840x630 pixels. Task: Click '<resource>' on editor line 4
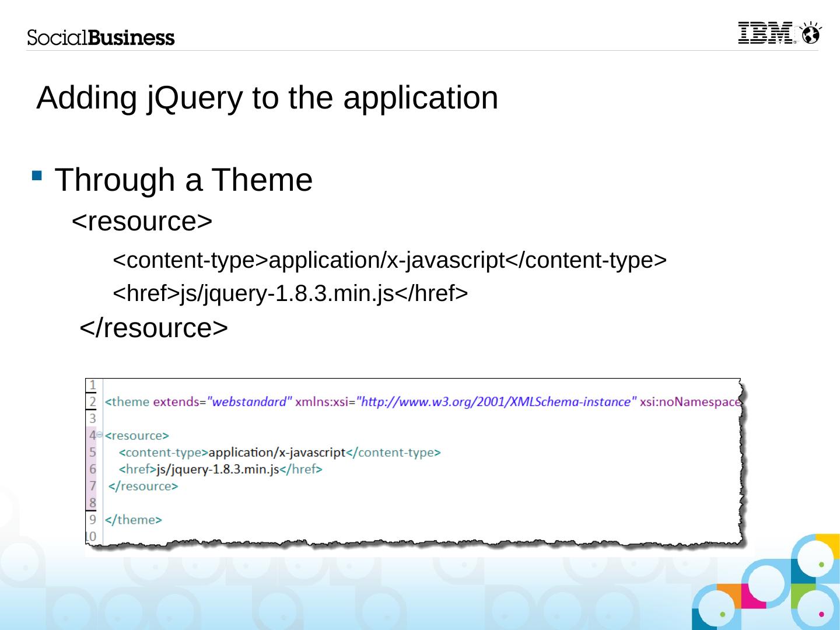(x=137, y=435)
